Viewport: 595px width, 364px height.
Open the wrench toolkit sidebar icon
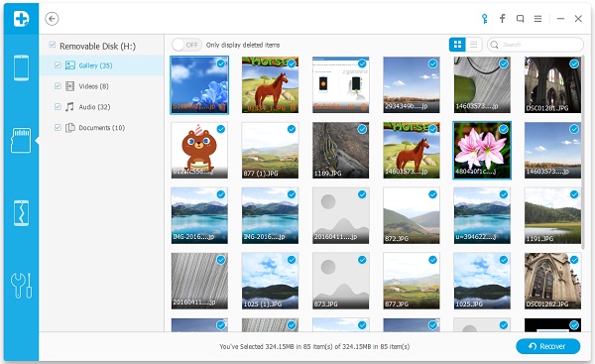[x=21, y=286]
